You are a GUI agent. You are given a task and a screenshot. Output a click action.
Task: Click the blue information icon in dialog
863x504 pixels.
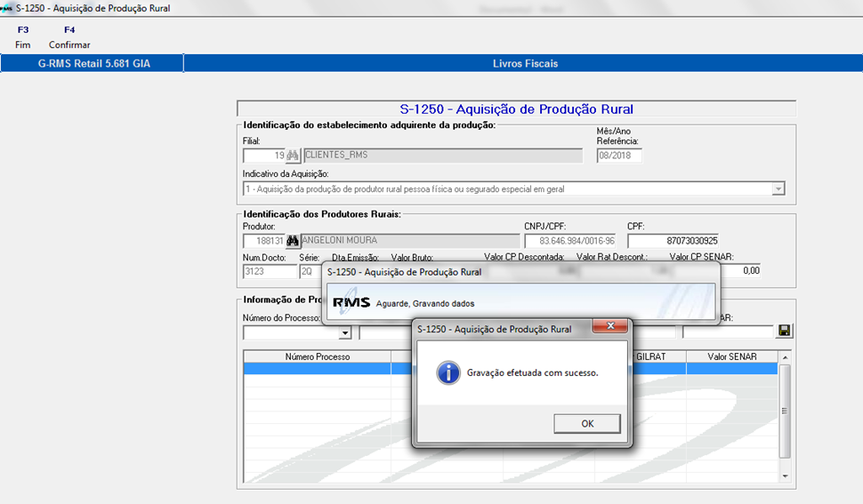click(x=448, y=373)
